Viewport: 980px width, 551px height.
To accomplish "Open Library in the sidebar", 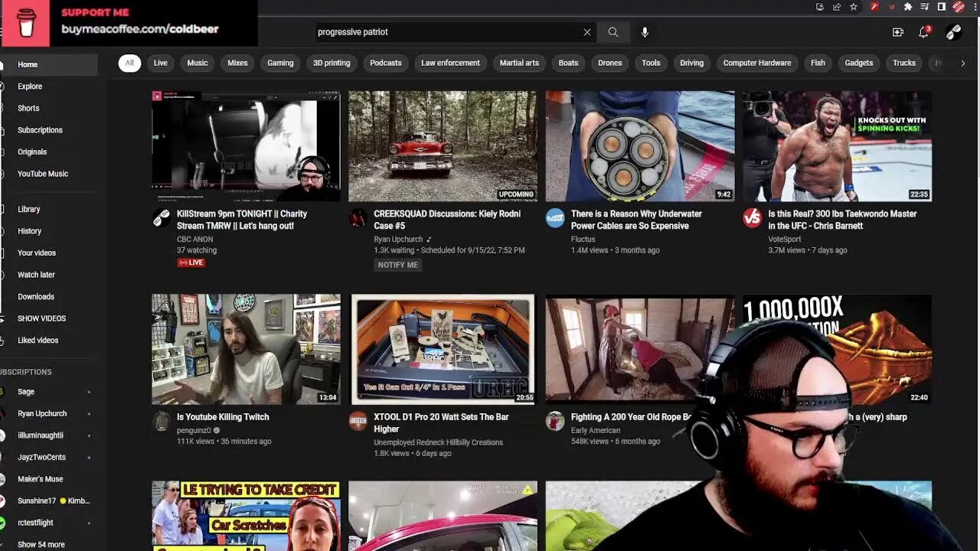I will coord(48,209).
